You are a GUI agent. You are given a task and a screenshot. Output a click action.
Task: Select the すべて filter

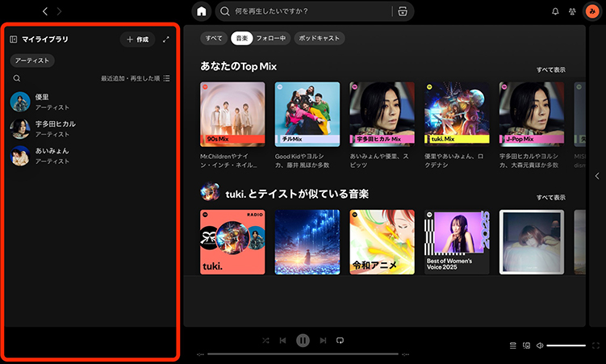(214, 38)
